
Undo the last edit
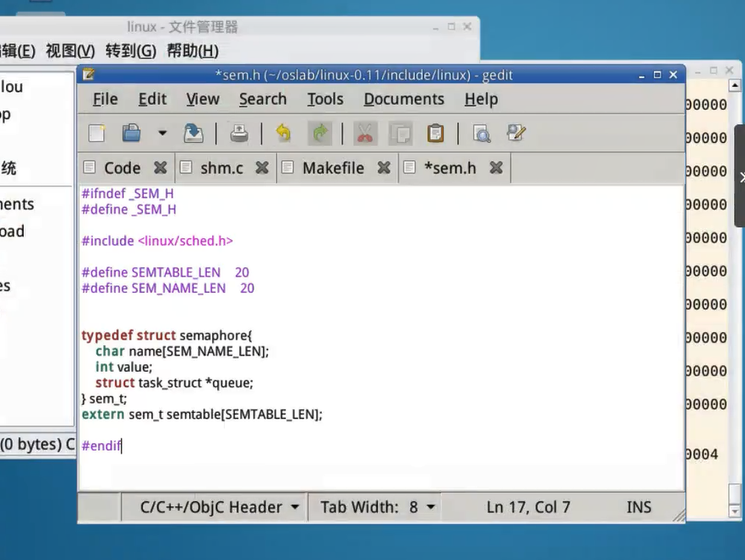(x=284, y=134)
